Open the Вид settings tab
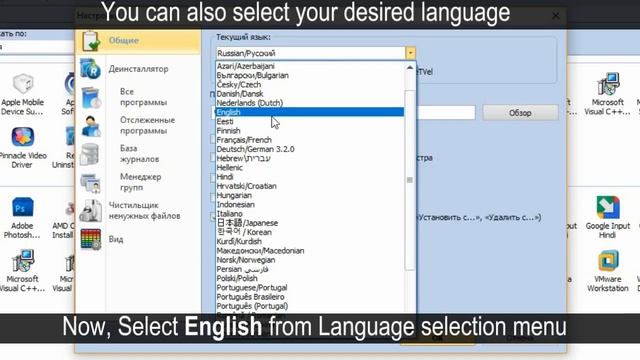 click(x=116, y=239)
